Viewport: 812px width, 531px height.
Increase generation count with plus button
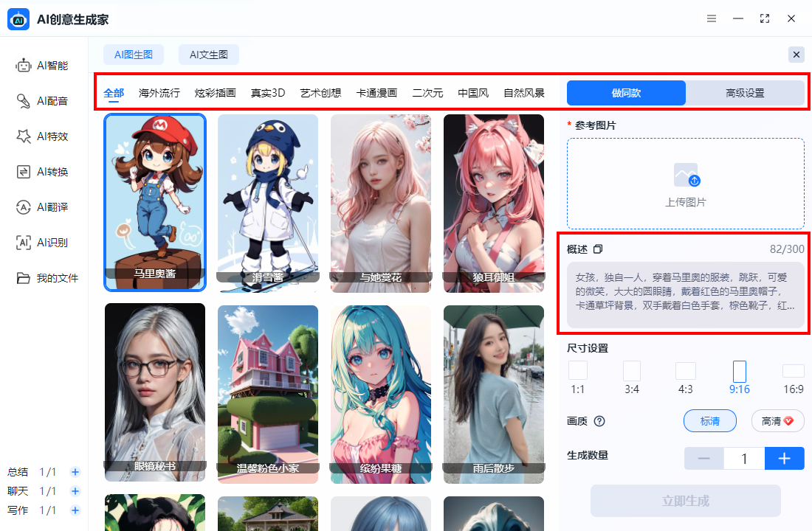pos(785,459)
